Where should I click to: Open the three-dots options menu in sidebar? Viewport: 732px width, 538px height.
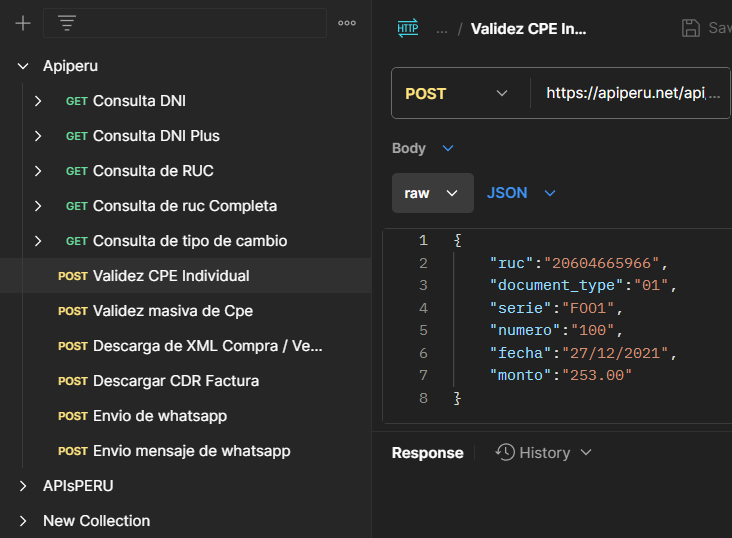(347, 23)
